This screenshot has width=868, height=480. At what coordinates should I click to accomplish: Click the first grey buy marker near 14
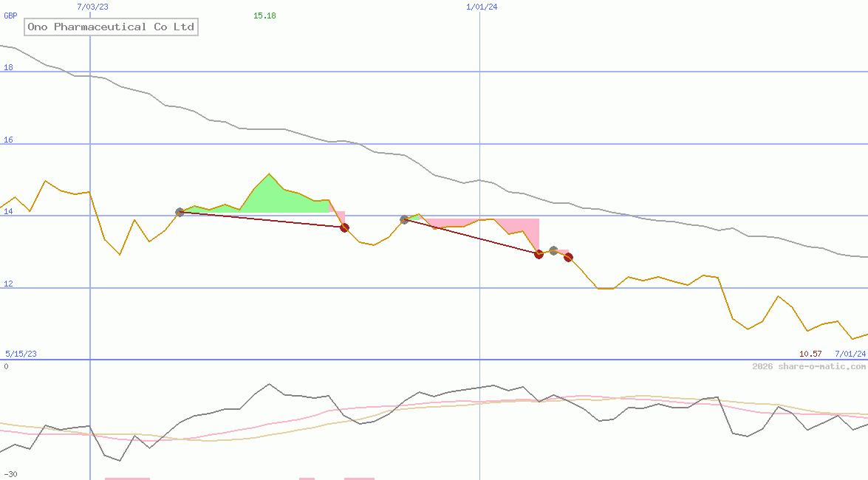point(180,212)
